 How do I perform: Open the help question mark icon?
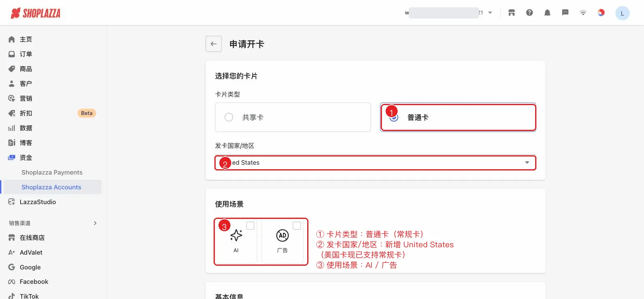pos(529,13)
